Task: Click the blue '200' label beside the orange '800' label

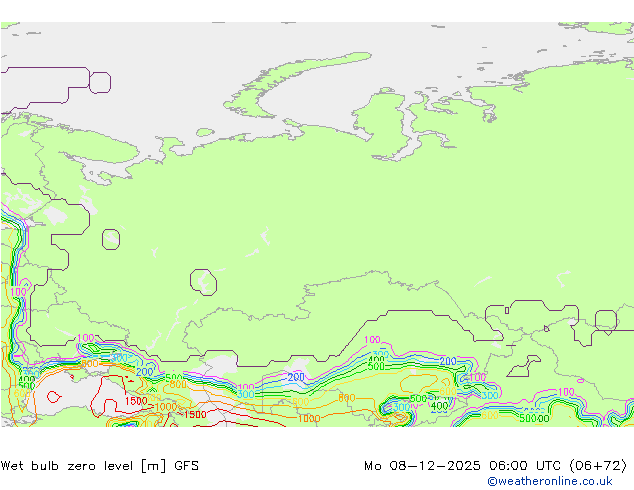Action: 144,372
